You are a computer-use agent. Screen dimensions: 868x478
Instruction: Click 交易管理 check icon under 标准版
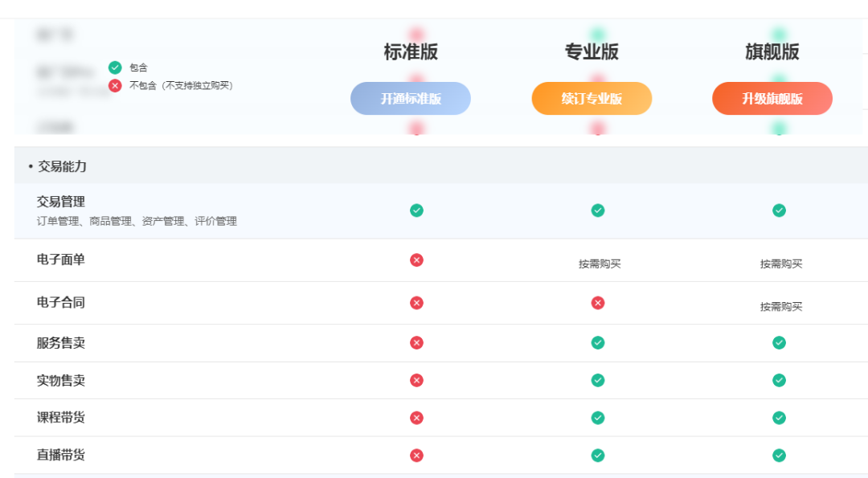[x=417, y=210]
